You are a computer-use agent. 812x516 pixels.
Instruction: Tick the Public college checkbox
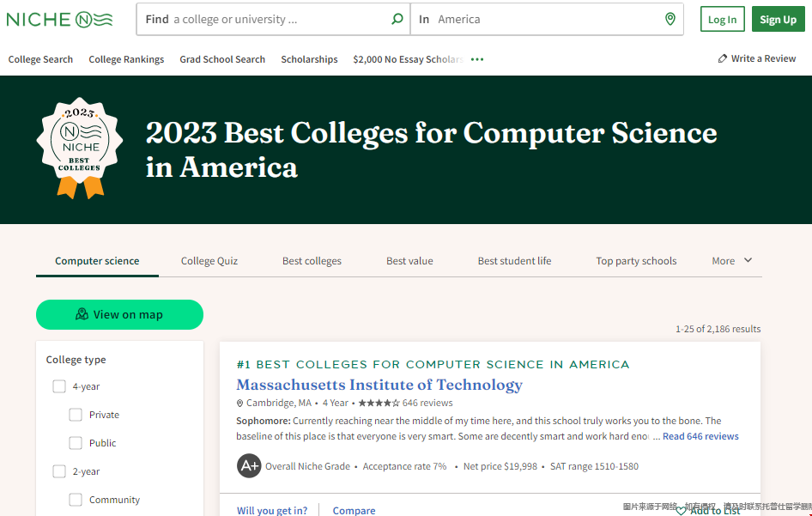(x=76, y=443)
